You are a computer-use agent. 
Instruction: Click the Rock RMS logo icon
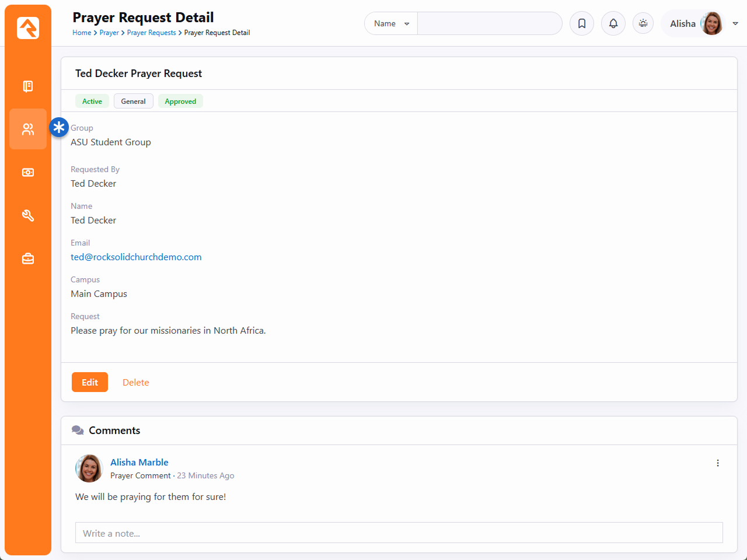point(28,28)
